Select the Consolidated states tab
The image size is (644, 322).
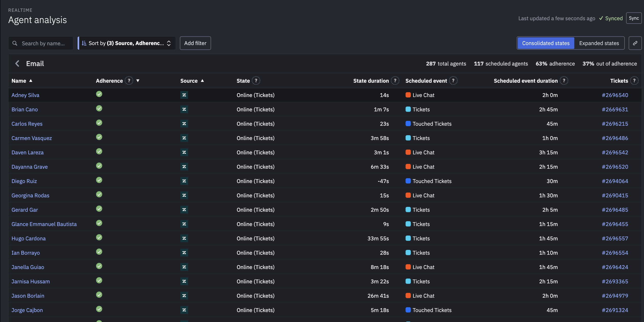click(x=546, y=43)
